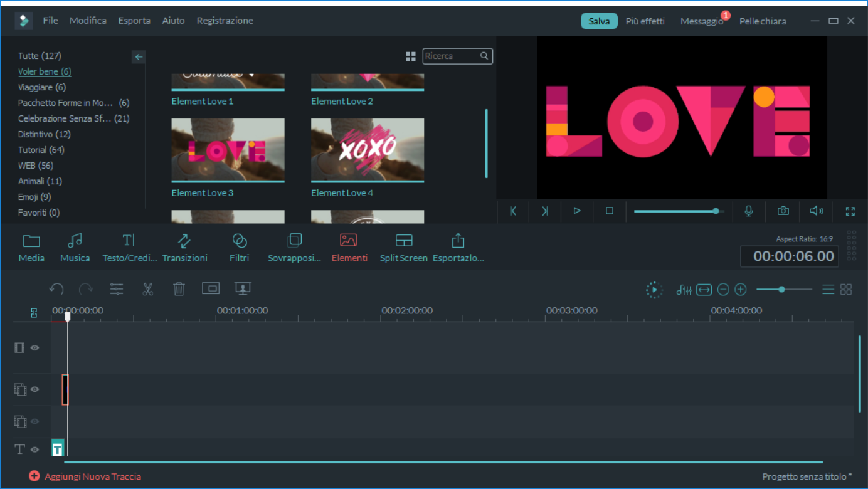Collapse the category list with the arrow
868x489 pixels.
pyautogui.click(x=139, y=57)
